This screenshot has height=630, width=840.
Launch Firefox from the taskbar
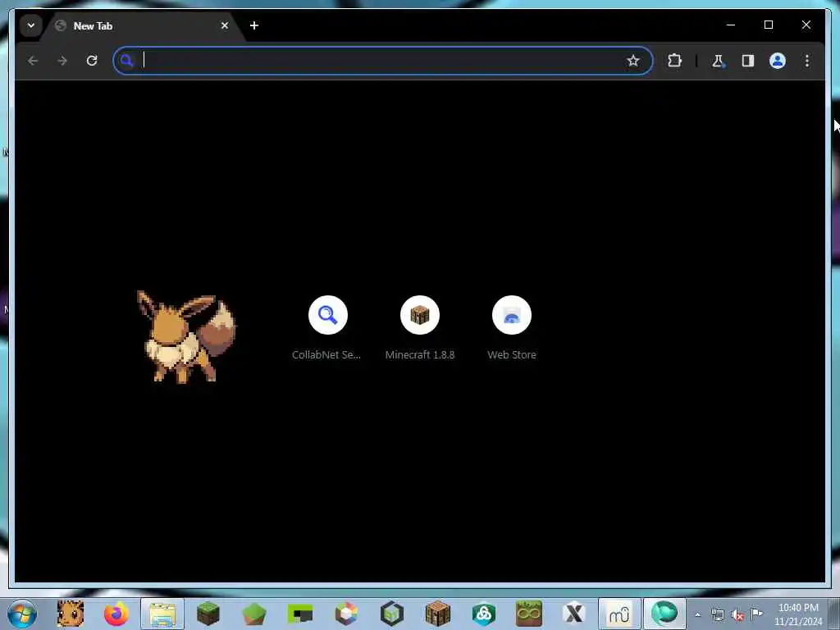tap(116, 614)
